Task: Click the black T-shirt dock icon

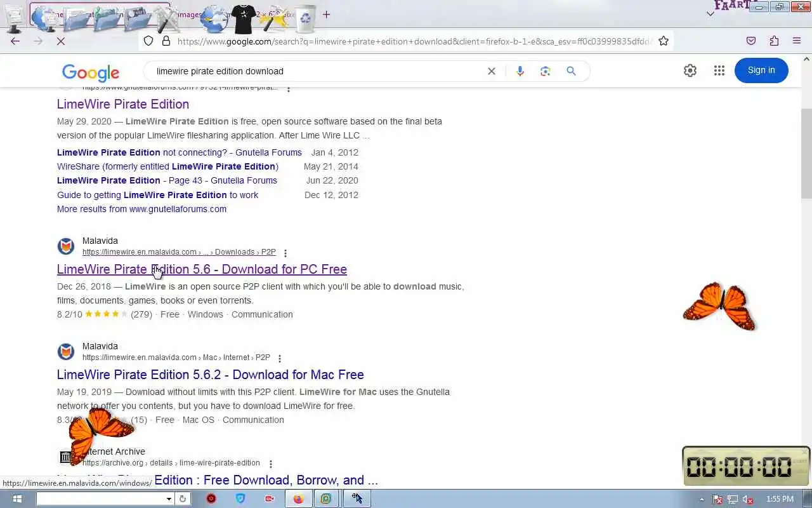Action: click(x=244, y=19)
